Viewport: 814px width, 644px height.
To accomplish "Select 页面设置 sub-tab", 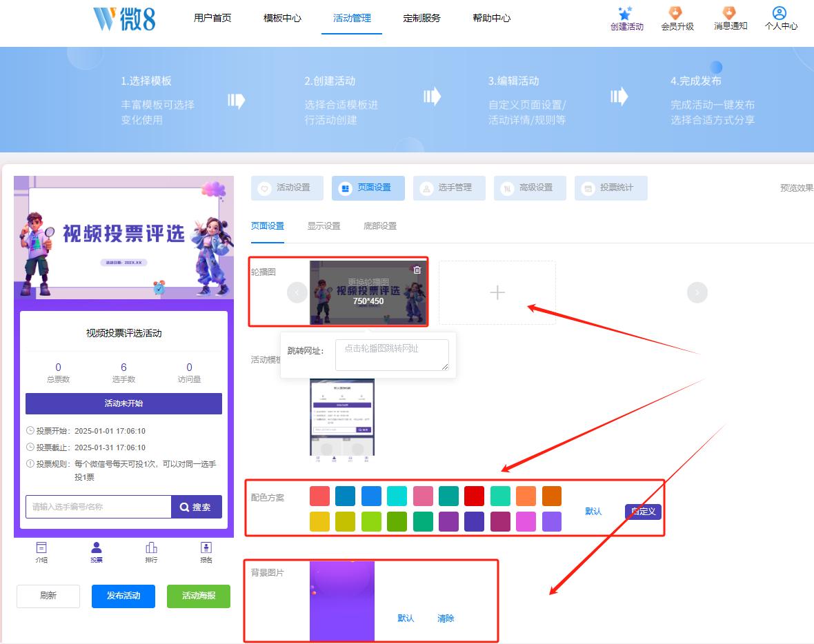I will pyautogui.click(x=268, y=225).
